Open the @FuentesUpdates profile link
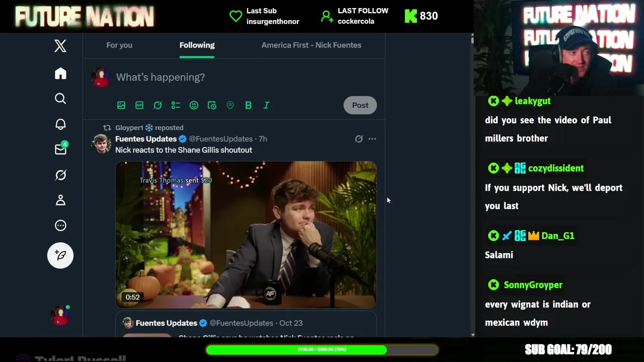Screen dimensions: 644x362 [x=221, y=139]
